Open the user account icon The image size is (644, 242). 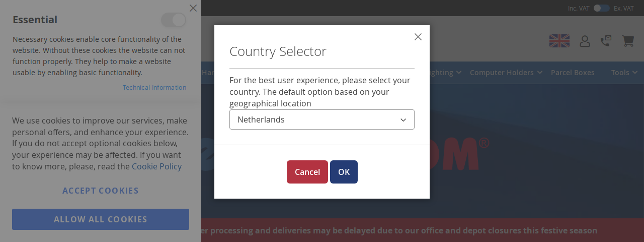(x=585, y=41)
